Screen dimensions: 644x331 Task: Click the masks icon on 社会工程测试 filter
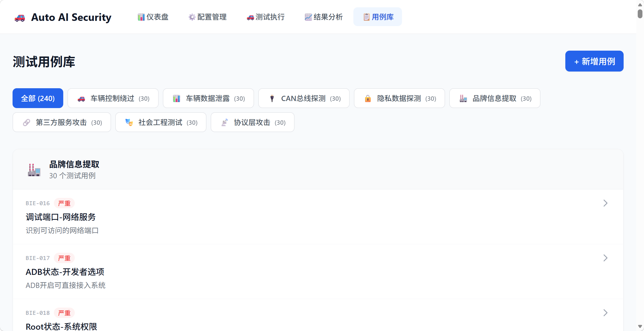click(x=129, y=122)
